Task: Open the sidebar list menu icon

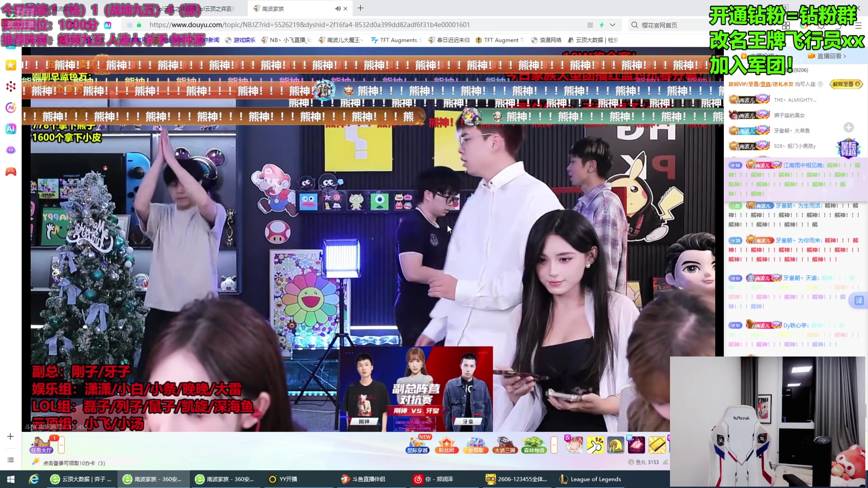Action: coord(10,460)
